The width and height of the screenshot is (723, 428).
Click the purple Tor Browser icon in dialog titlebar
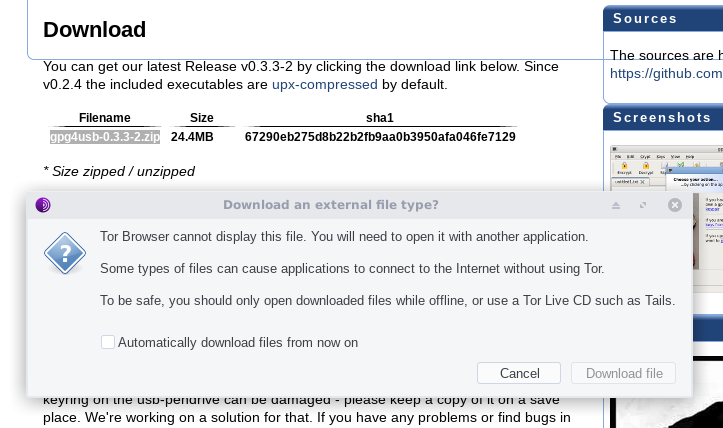(43, 205)
